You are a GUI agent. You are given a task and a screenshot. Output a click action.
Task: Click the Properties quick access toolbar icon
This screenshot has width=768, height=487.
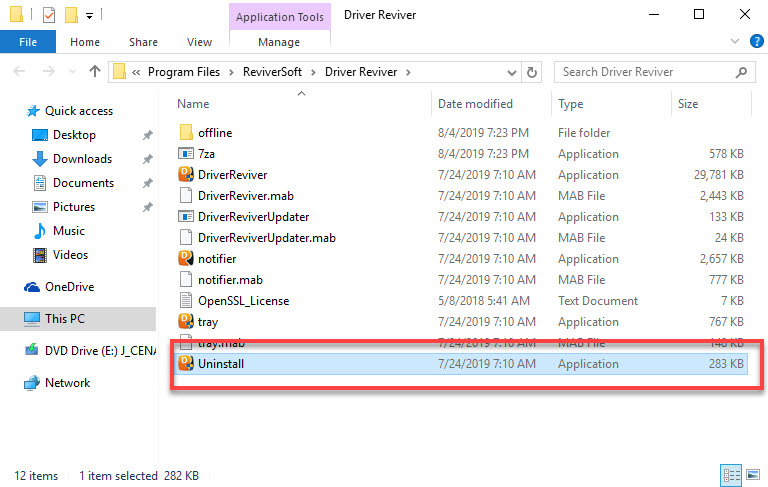click(x=49, y=15)
